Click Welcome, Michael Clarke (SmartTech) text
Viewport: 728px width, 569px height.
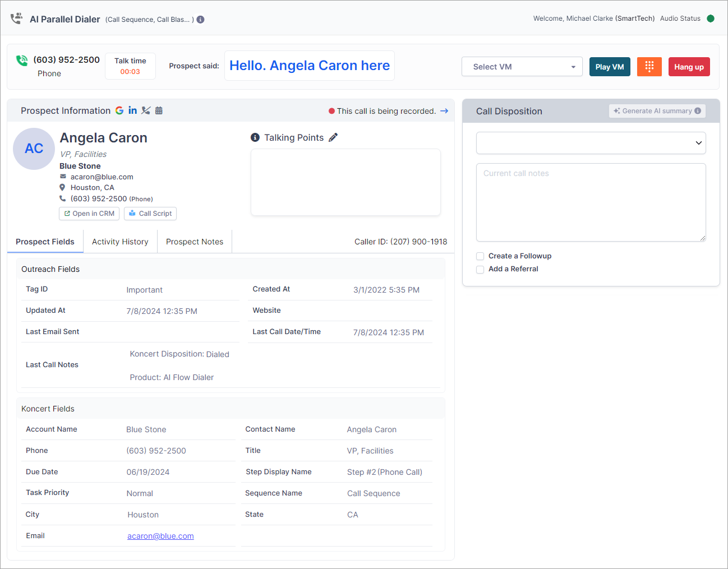coord(594,18)
